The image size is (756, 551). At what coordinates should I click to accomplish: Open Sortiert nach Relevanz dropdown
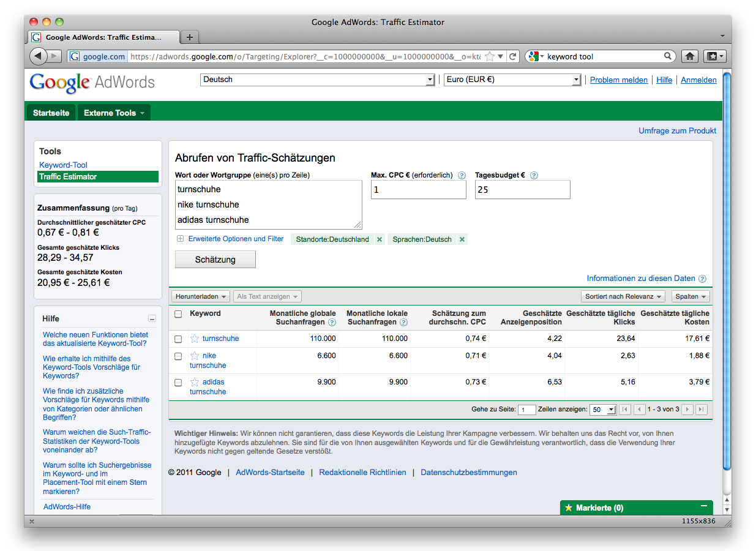pos(623,296)
